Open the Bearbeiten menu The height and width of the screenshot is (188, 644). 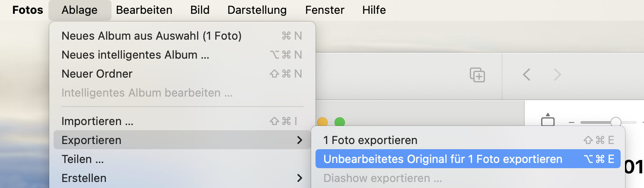tap(144, 10)
